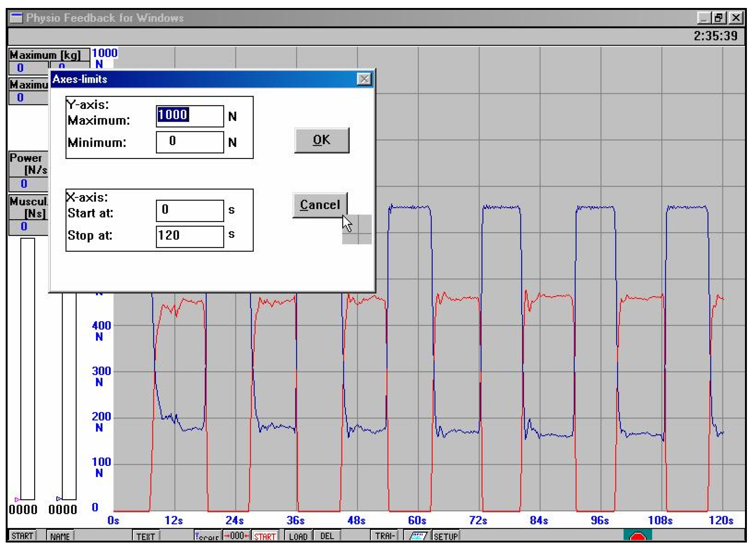Screen dimensions: 756x552
Task: Click the 24s x-axis label
Action: (235, 520)
